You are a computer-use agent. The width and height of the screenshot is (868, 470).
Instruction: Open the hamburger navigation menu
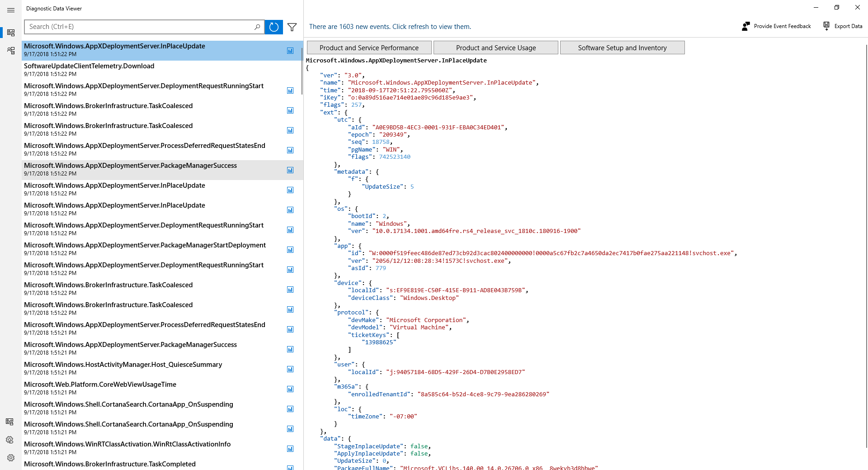click(x=11, y=10)
